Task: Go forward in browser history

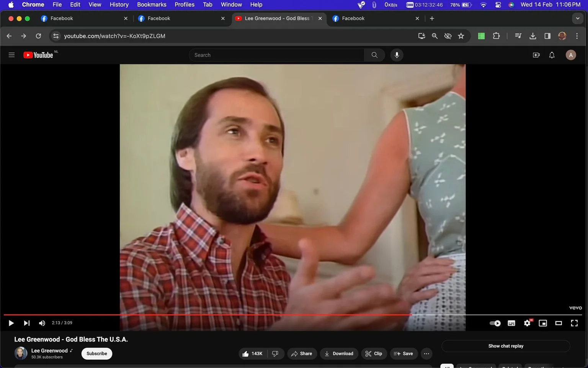Action: pyautogui.click(x=24, y=36)
